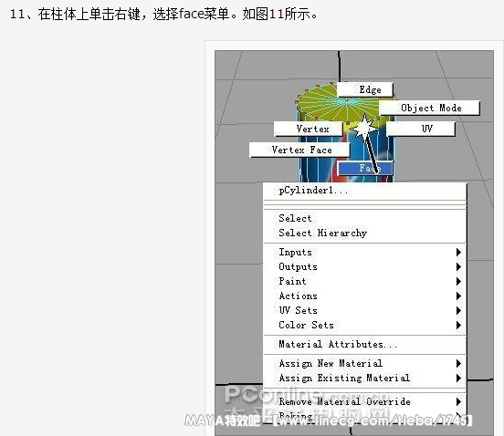Select Vertex Face mode
This screenshot has width=504, height=436.
[x=299, y=150]
